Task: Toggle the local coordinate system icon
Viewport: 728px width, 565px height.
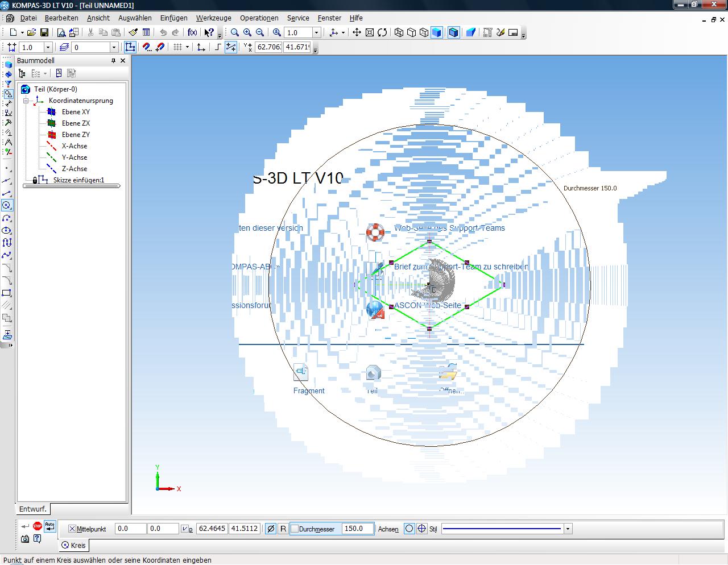Action: click(x=201, y=47)
